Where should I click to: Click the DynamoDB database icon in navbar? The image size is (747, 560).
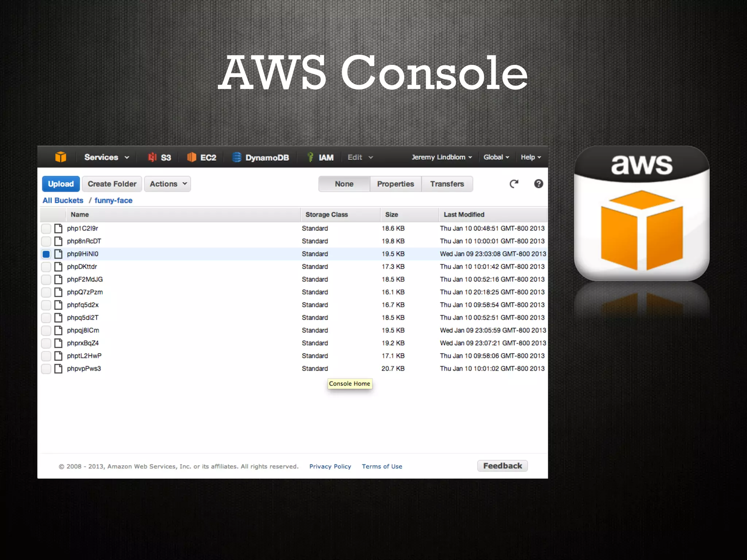(x=237, y=157)
